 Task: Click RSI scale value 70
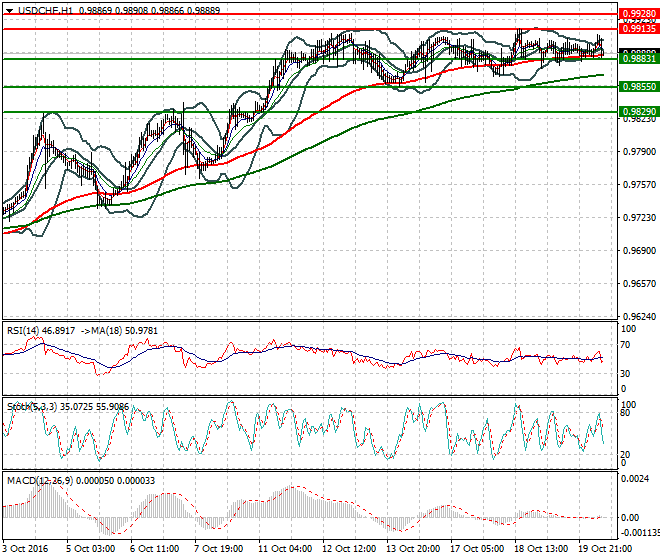coord(625,345)
